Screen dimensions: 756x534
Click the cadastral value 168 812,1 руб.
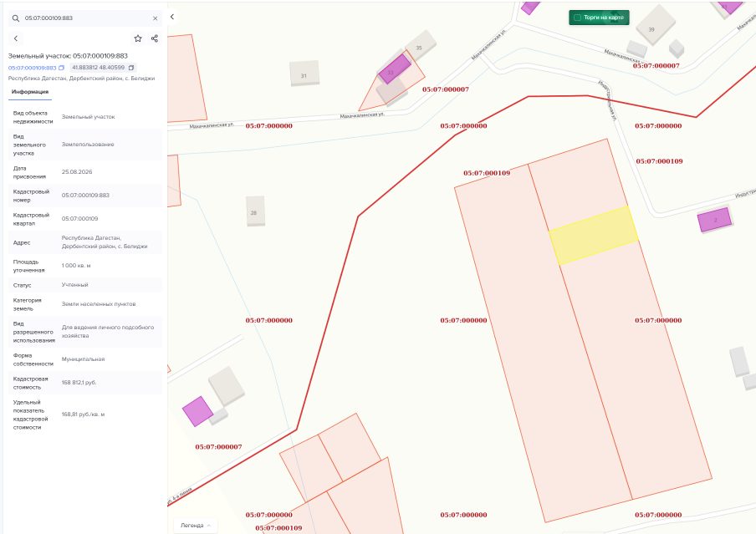coord(79,383)
